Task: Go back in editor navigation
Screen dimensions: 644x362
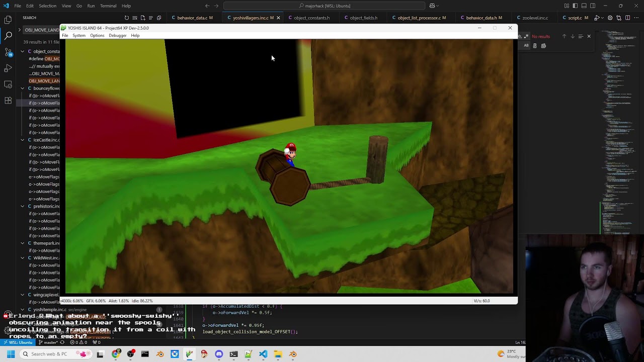Action: click(x=207, y=6)
